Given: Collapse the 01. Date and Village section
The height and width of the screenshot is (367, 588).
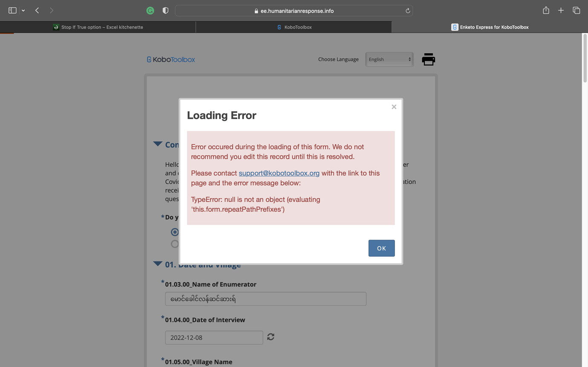Looking at the screenshot, I should (x=157, y=264).
